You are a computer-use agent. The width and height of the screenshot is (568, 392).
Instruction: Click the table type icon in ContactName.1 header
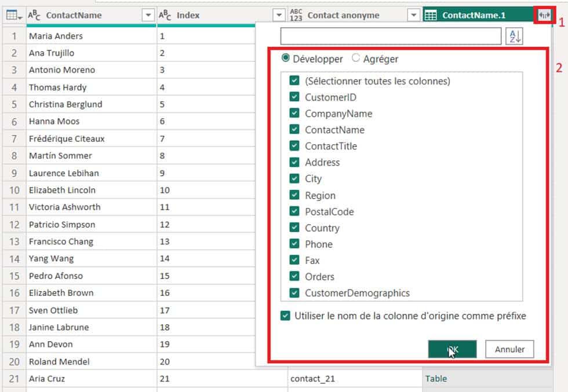(x=431, y=16)
